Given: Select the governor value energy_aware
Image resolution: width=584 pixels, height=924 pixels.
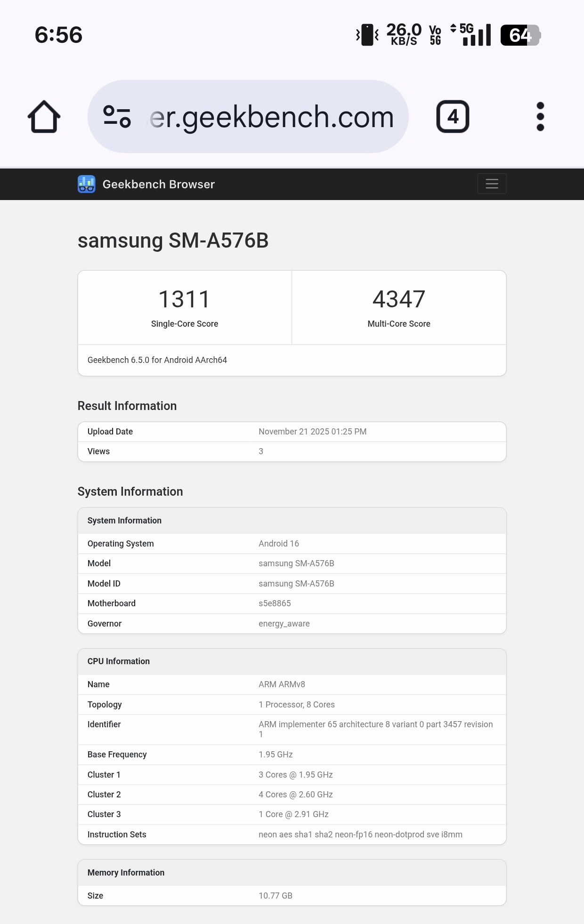Looking at the screenshot, I should pyautogui.click(x=284, y=624).
